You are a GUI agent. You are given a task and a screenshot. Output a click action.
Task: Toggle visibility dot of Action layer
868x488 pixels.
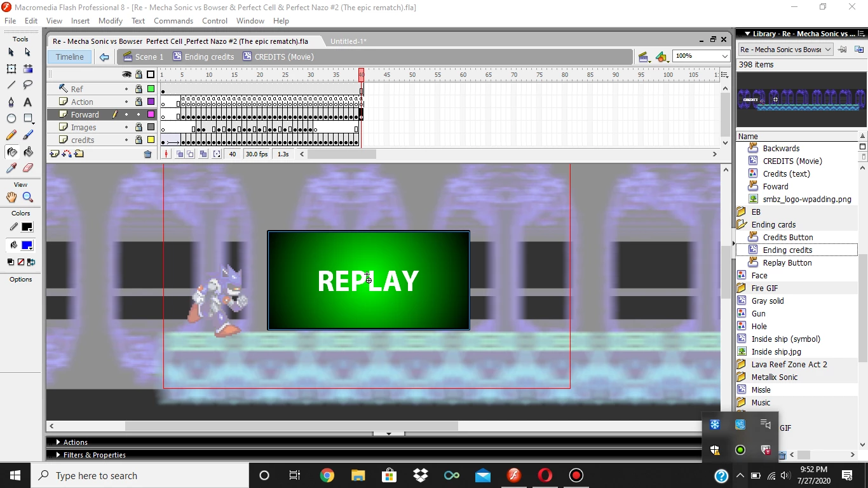(x=126, y=102)
